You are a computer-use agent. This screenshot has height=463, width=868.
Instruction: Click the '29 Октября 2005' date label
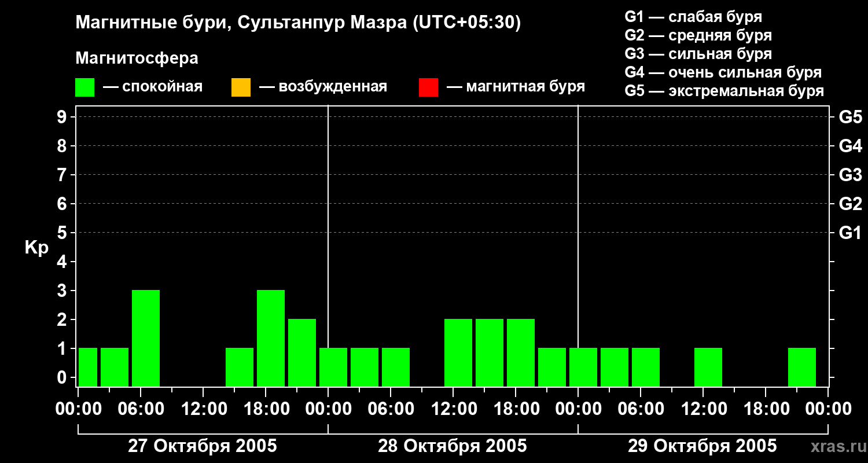703,446
